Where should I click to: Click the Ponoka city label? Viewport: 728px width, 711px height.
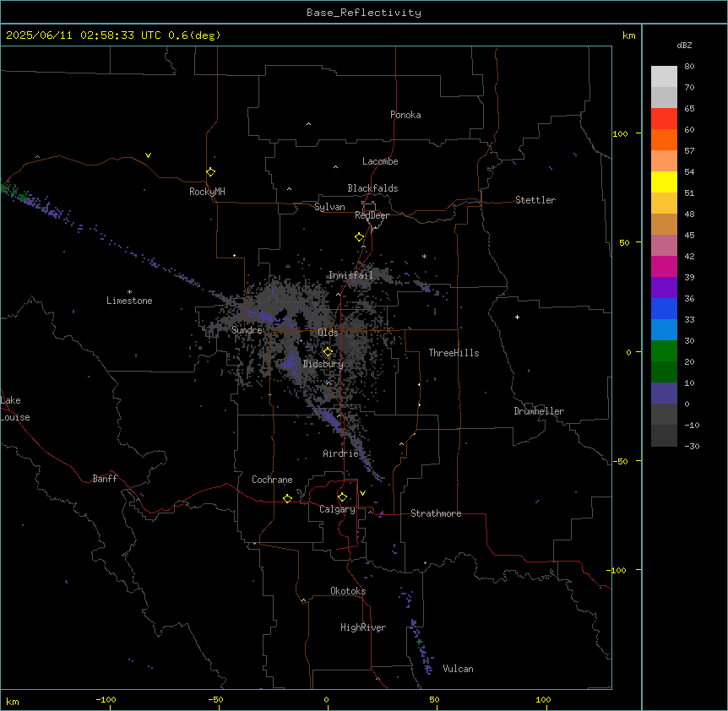click(x=405, y=115)
